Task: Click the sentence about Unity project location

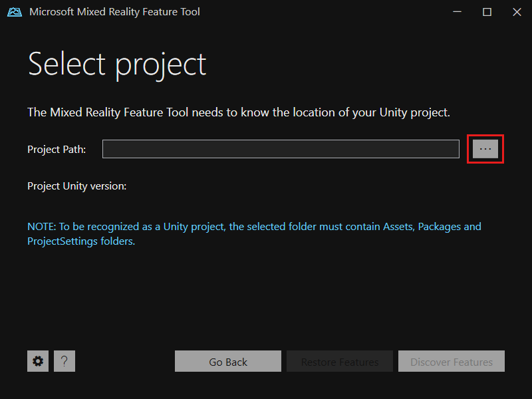Action: pos(239,112)
